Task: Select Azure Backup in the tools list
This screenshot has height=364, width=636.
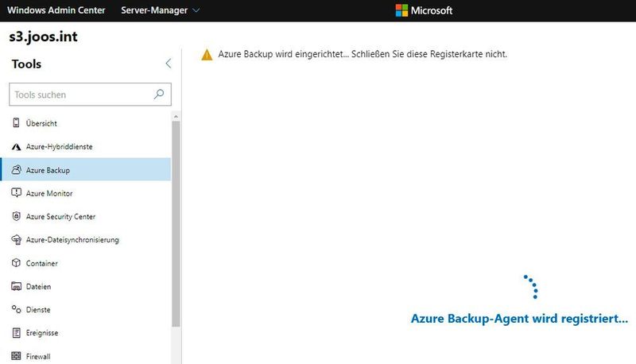Action: [x=86, y=169]
